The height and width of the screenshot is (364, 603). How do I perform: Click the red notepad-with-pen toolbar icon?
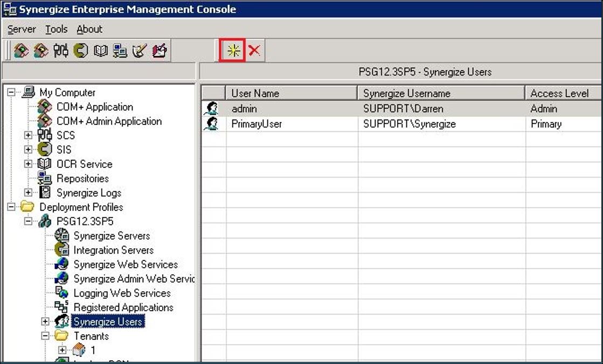click(160, 51)
